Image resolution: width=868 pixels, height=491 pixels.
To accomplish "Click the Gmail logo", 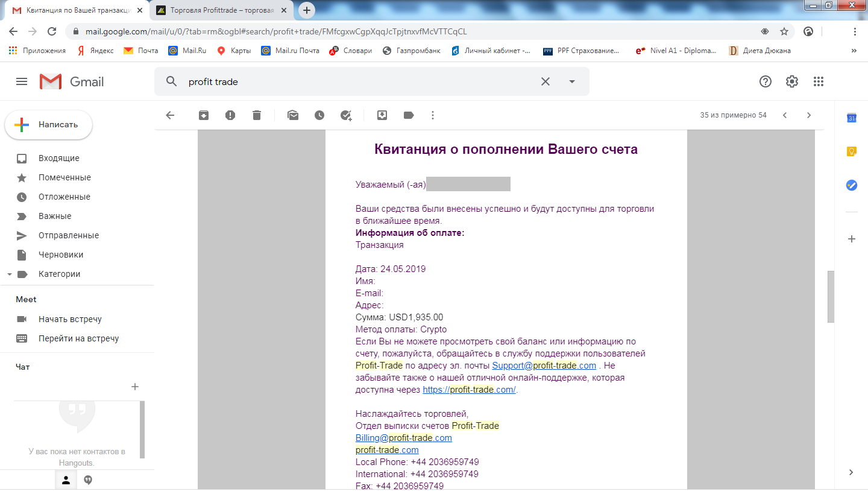I will pos(72,81).
